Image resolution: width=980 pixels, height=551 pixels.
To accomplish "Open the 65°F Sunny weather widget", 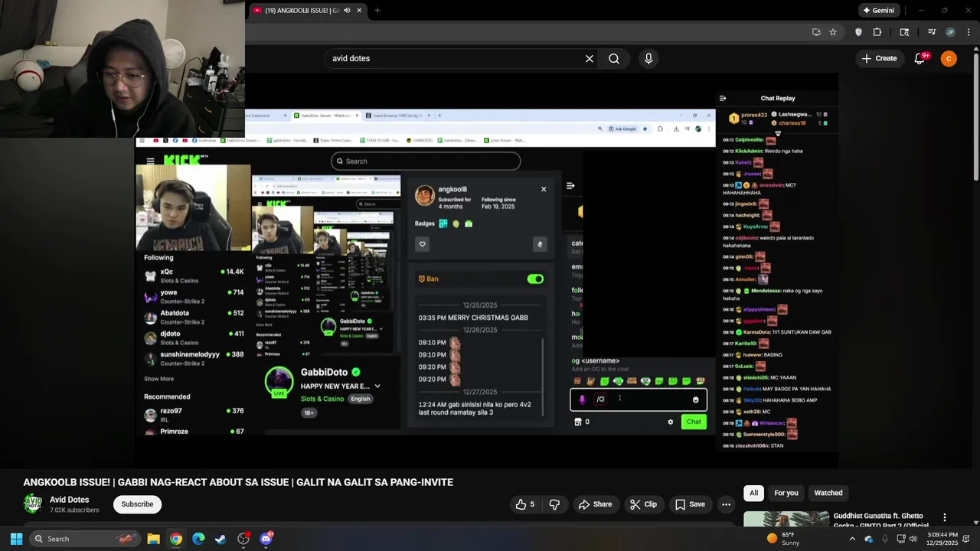I will (x=782, y=539).
